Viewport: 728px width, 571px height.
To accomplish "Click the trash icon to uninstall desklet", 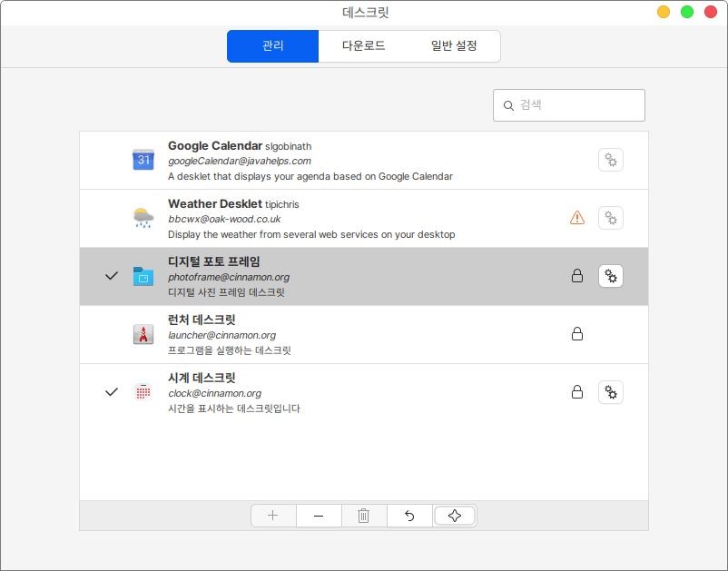I will click(364, 516).
